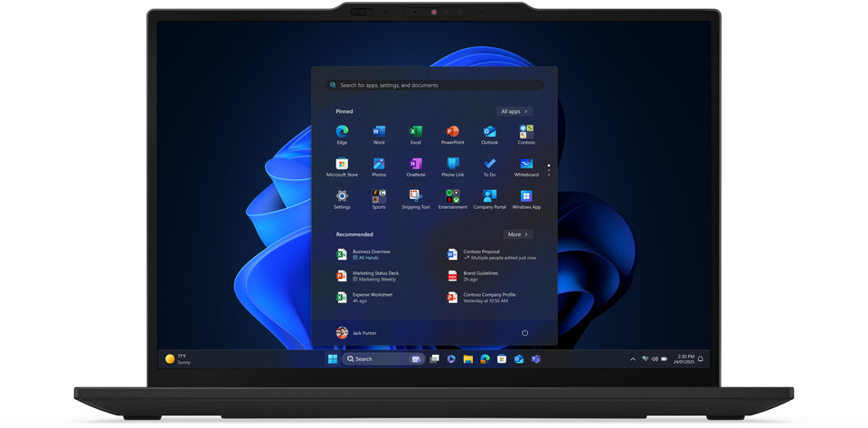Open the weather widget showing Sunny
This screenshot has width=868, height=428.
pyautogui.click(x=178, y=359)
